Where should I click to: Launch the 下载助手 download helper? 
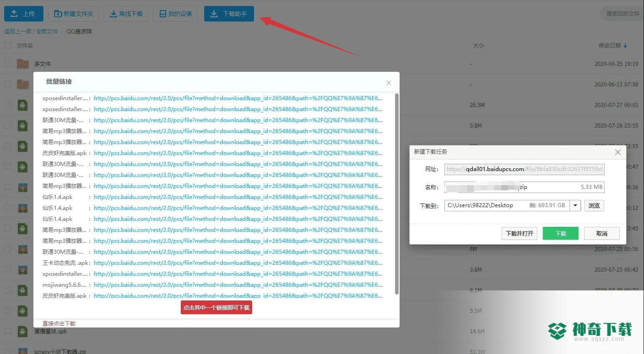pyautogui.click(x=229, y=14)
